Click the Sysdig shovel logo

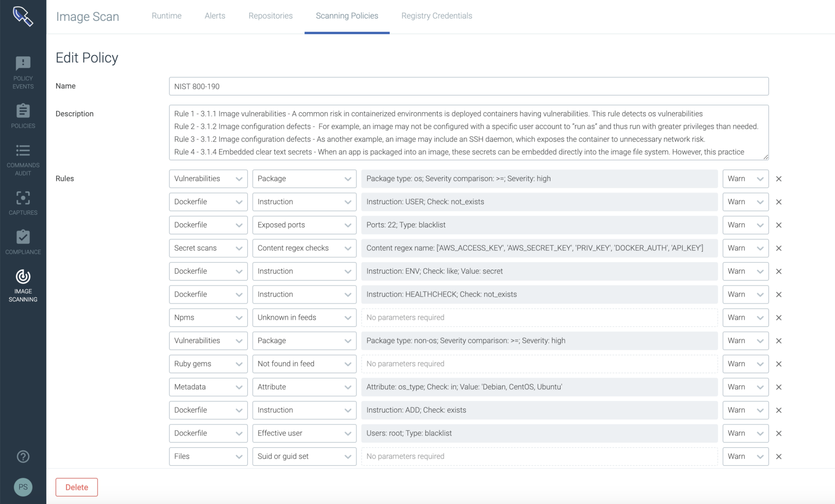23,16
